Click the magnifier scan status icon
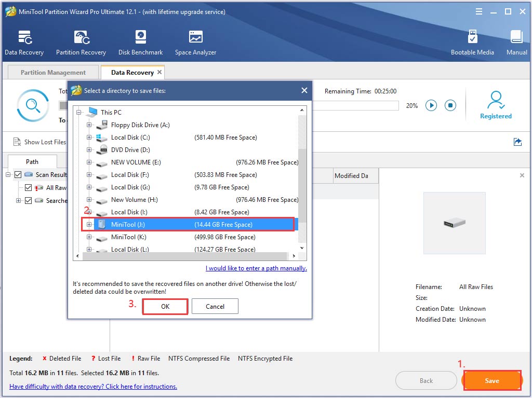The image size is (532, 398). 33,105
